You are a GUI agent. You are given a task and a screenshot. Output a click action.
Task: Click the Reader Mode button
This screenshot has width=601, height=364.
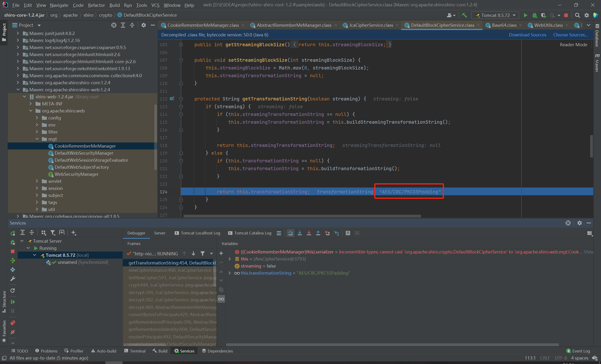pos(573,45)
